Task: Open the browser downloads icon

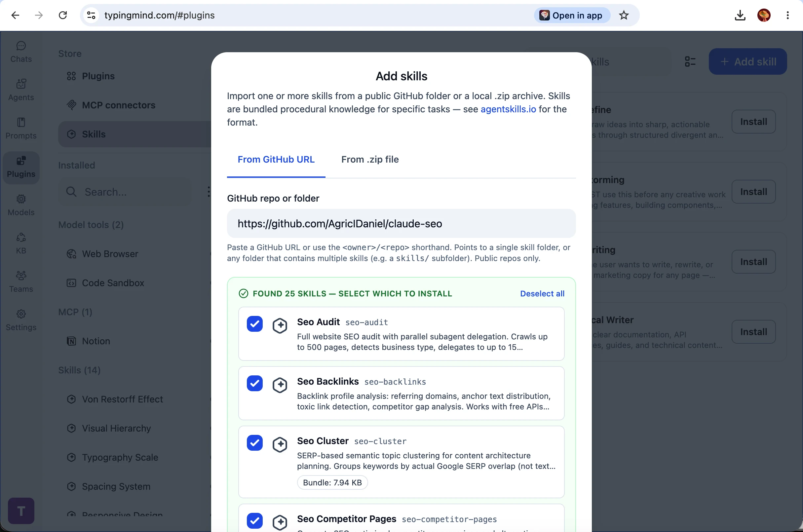Action: click(x=740, y=15)
